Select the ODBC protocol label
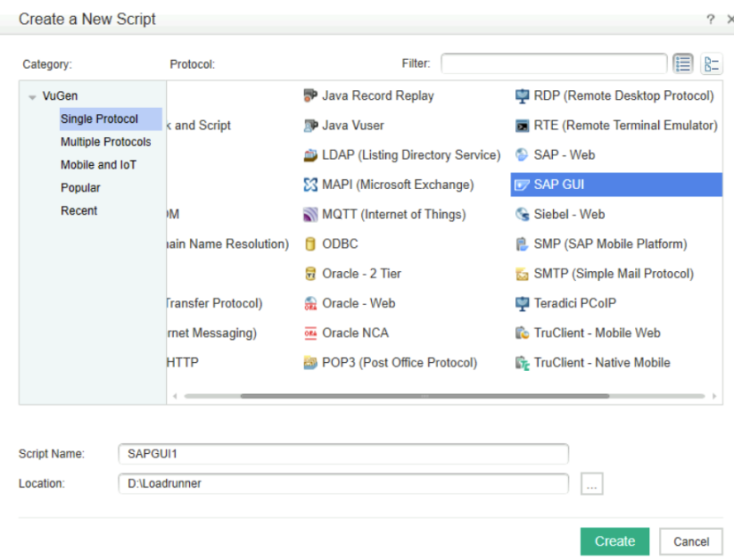This screenshot has height=560, width=734. (x=340, y=244)
